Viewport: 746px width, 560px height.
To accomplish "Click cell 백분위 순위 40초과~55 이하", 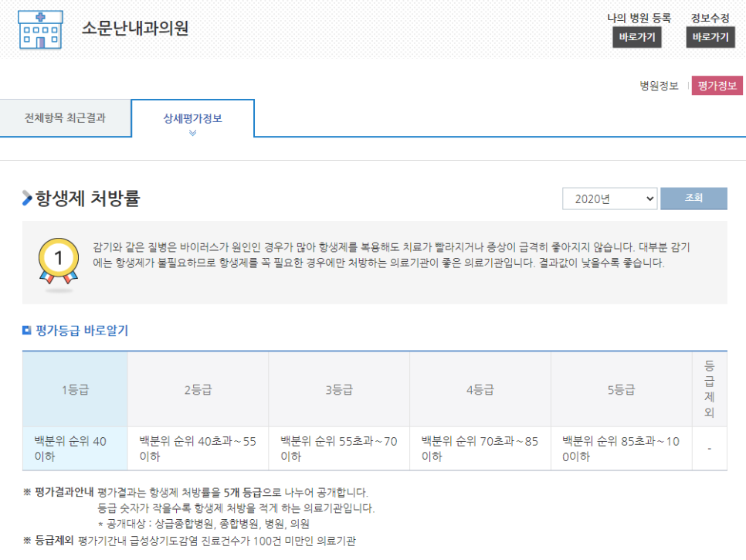I will 198,449.
